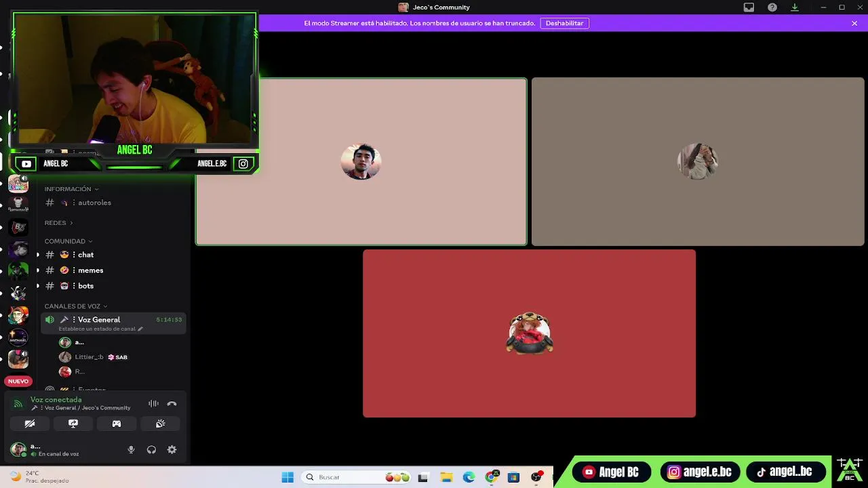Open MICHAEL server icon in sidebar

pyautogui.click(x=18, y=337)
